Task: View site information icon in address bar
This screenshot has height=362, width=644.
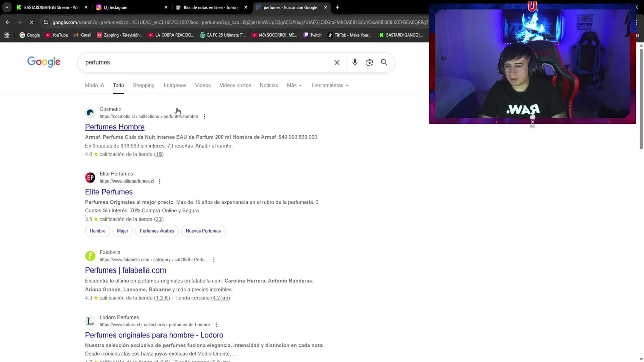Action: tap(46, 22)
